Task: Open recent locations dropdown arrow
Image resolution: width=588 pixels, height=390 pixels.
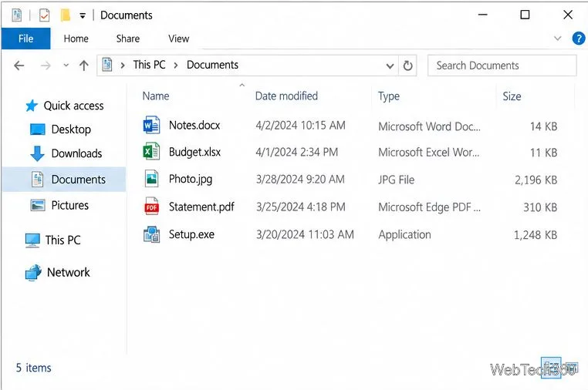Action: [x=66, y=66]
